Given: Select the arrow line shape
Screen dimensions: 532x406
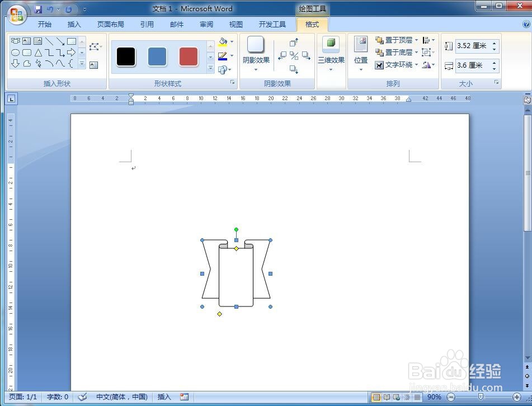Looking at the screenshot, I should 60,41.
